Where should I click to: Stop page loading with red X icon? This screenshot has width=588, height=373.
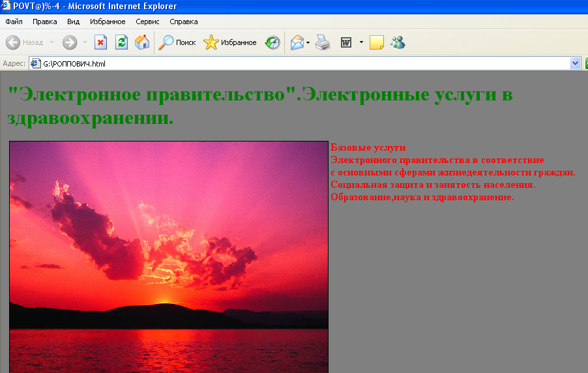(100, 42)
